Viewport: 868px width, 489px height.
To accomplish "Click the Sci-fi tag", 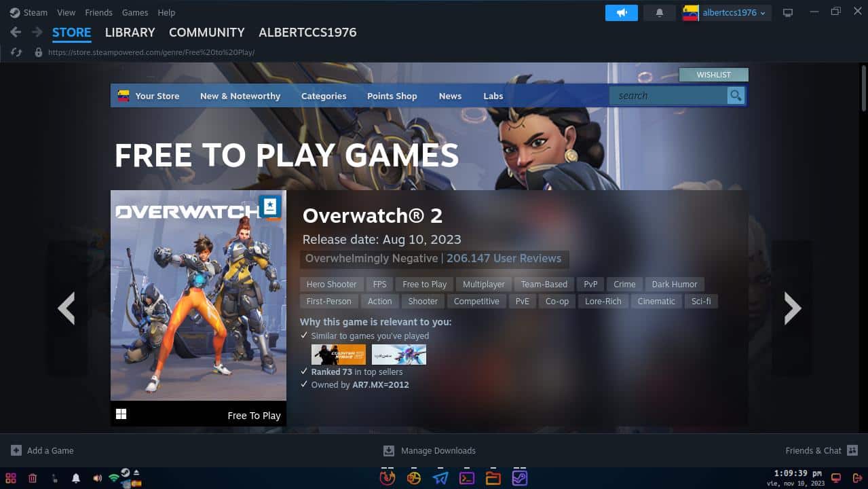I will click(701, 302).
